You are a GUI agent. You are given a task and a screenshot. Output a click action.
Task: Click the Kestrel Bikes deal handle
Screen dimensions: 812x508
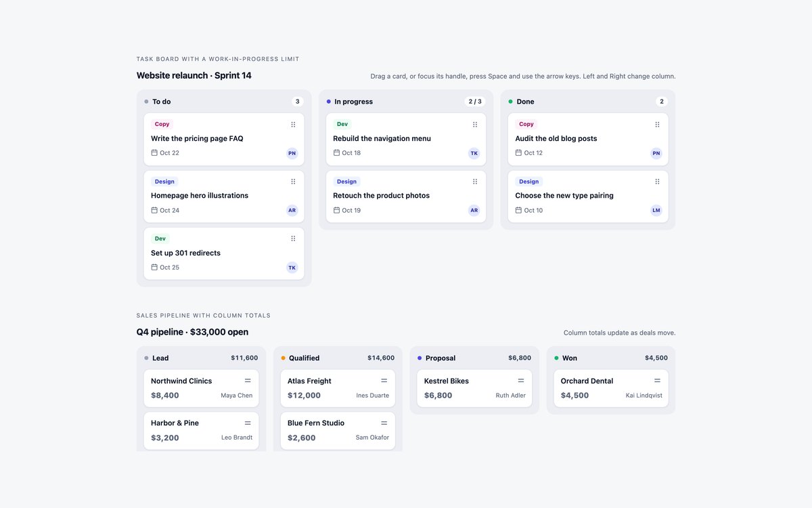(521, 381)
